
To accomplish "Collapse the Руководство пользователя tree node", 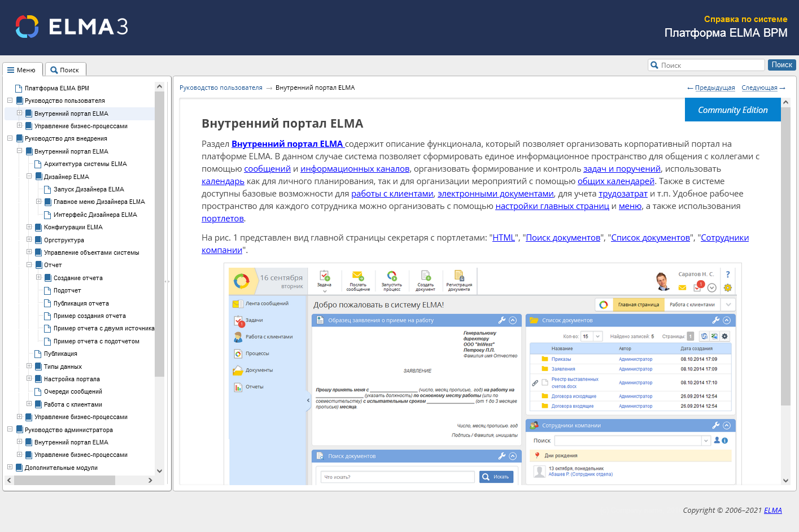I will coord(10,101).
